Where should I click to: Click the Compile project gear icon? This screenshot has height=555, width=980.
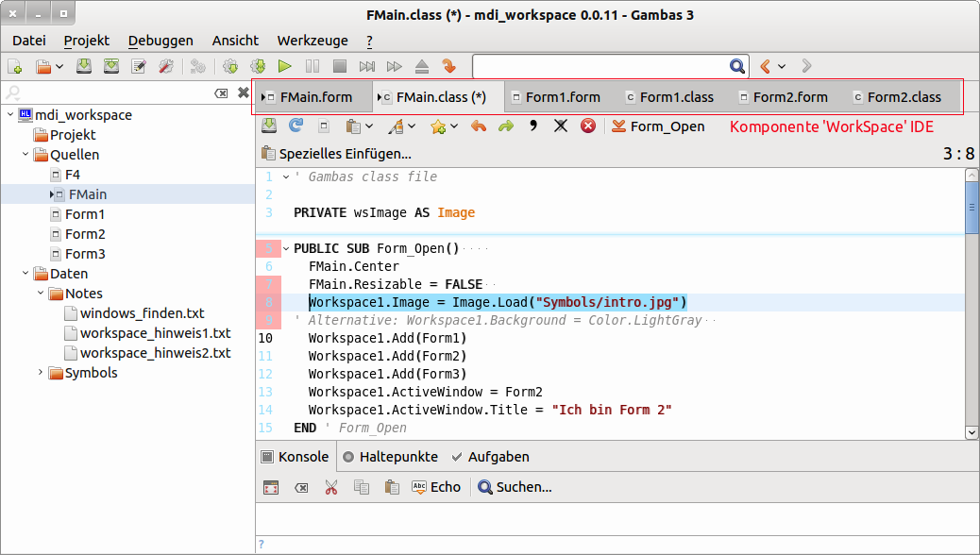(x=229, y=66)
